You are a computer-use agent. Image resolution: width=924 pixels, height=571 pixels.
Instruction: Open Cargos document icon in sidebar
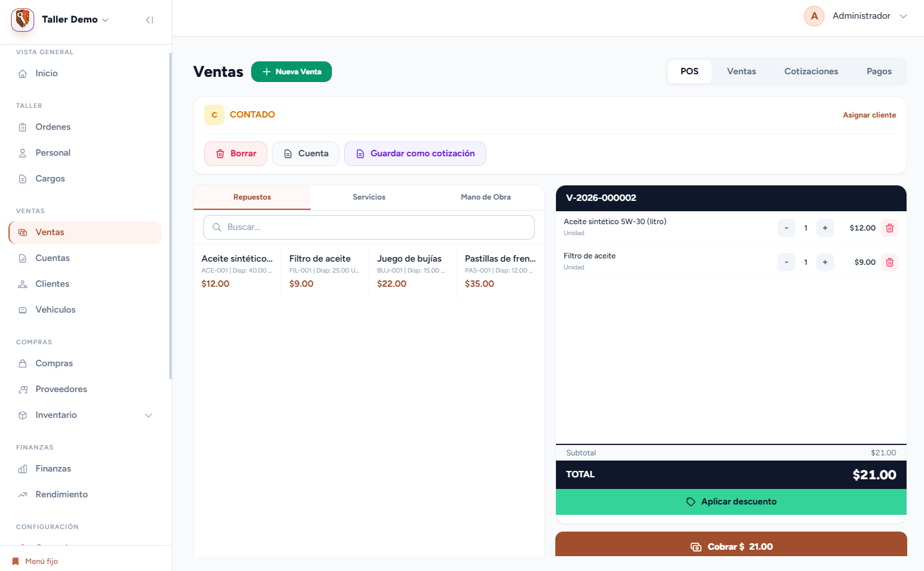(23, 179)
